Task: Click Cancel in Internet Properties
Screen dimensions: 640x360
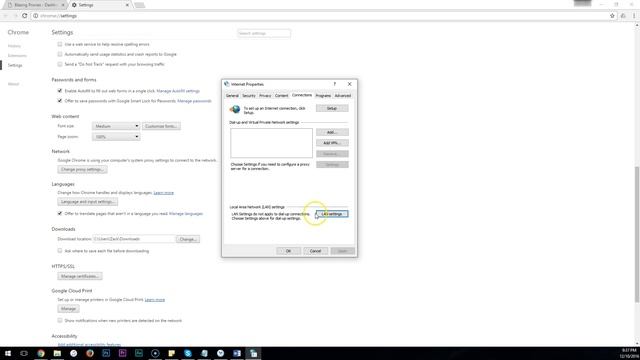Action: (316, 251)
